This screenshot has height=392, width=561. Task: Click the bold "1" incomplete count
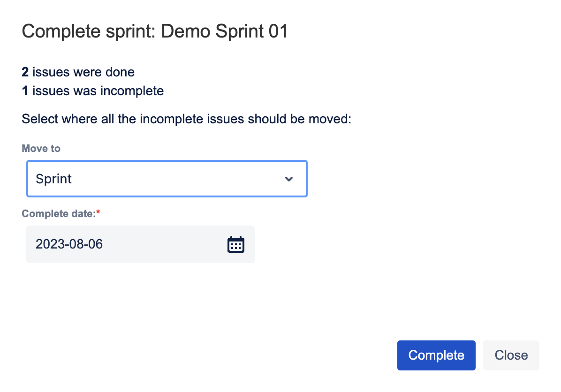25,90
